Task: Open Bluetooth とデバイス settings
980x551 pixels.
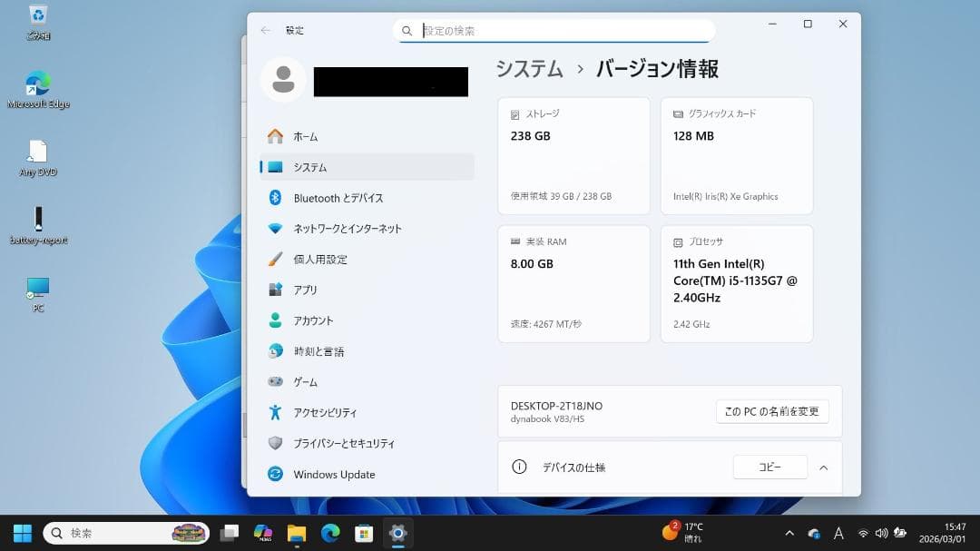Action: pyautogui.click(x=367, y=198)
